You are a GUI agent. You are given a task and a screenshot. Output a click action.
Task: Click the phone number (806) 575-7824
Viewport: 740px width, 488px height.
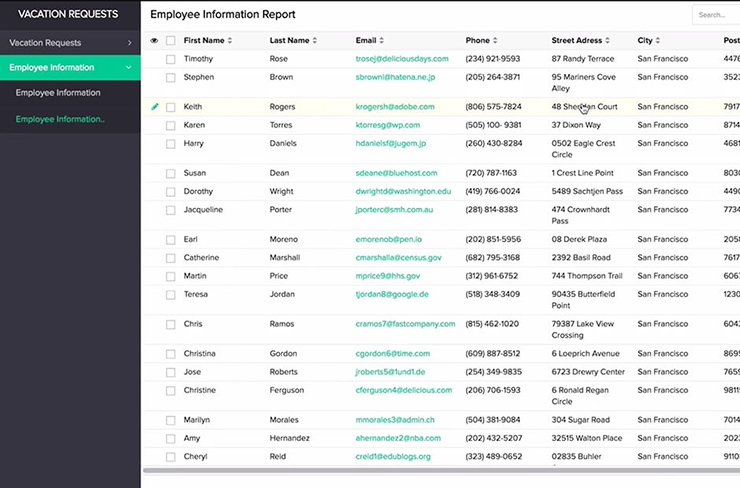coord(494,107)
